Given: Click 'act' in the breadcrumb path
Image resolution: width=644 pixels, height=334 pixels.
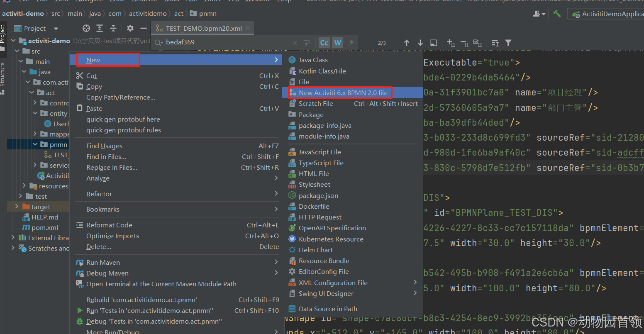Looking at the screenshot, I should 179,14.
